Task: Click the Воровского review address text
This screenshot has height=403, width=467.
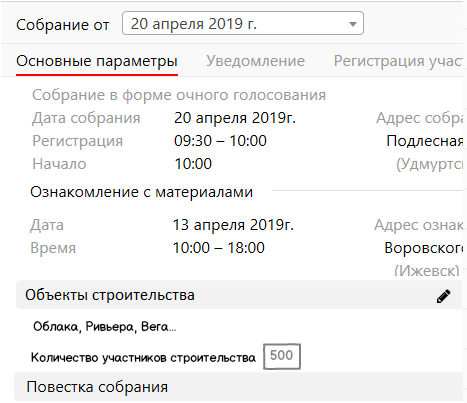Action: tap(423, 248)
